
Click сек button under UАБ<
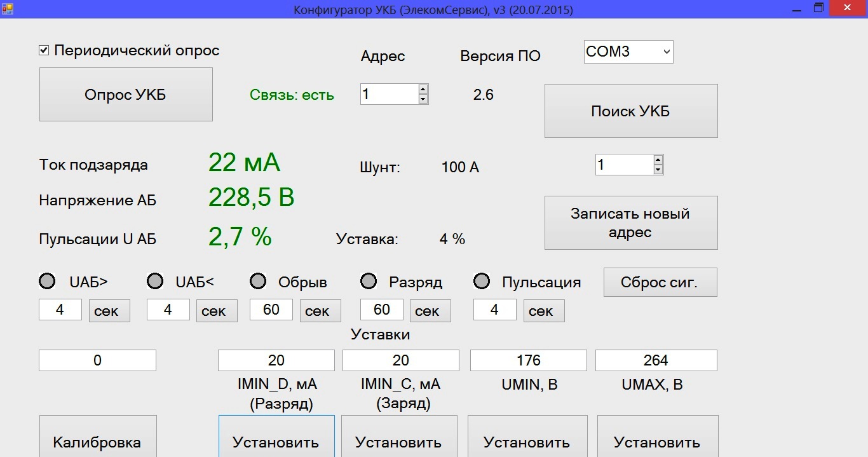click(217, 311)
